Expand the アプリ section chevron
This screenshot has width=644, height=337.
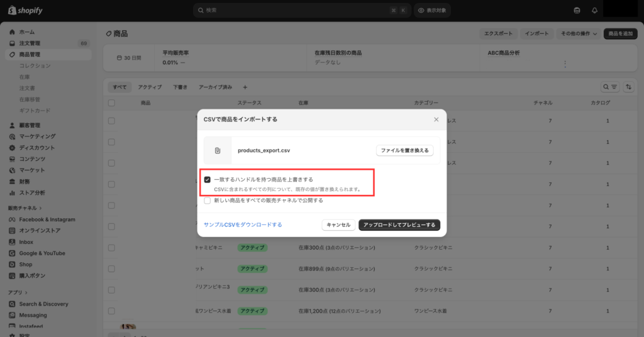(x=26, y=292)
